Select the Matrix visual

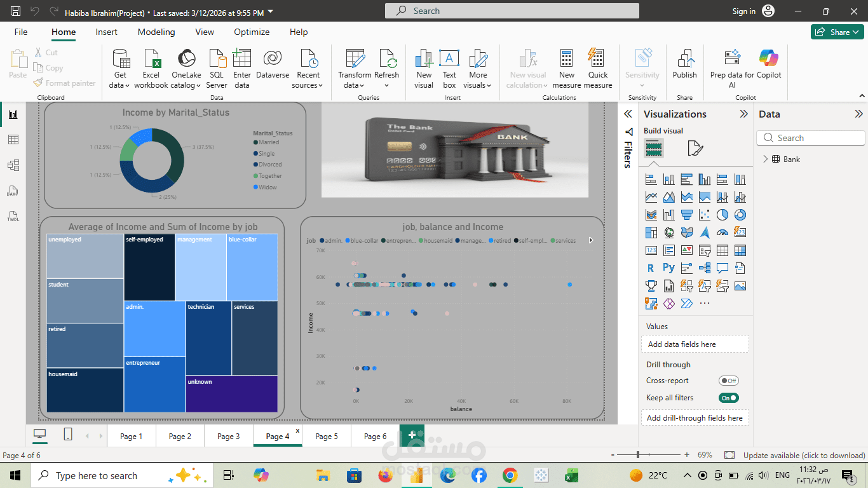point(740,250)
